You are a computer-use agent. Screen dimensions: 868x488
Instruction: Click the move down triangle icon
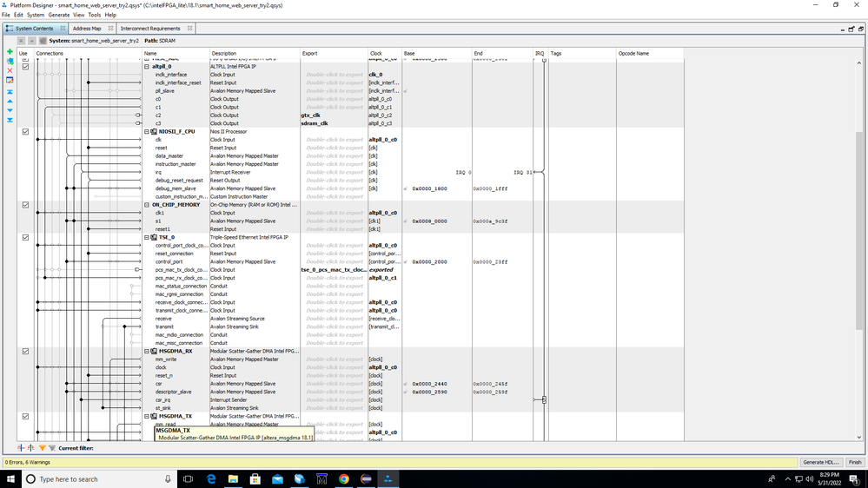pyautogui.click(x=10, y=110)
